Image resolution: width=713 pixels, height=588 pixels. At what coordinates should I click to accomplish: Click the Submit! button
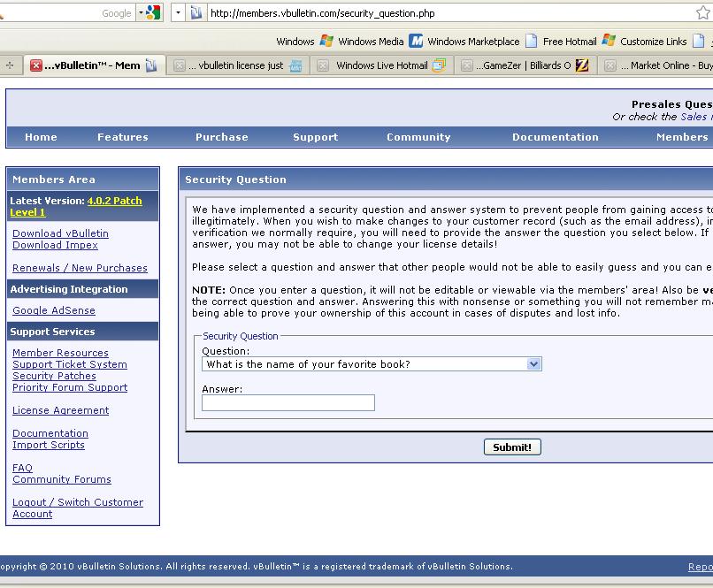[x=512, y=447]
